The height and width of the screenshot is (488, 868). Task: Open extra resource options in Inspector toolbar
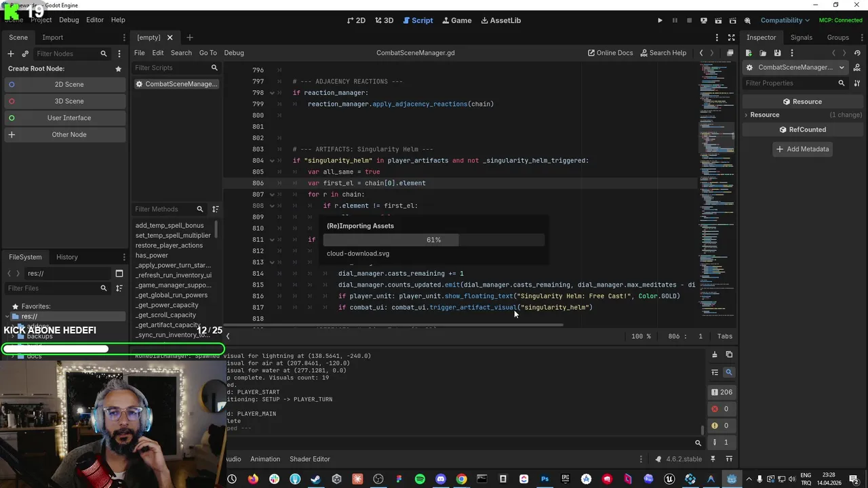791,53
